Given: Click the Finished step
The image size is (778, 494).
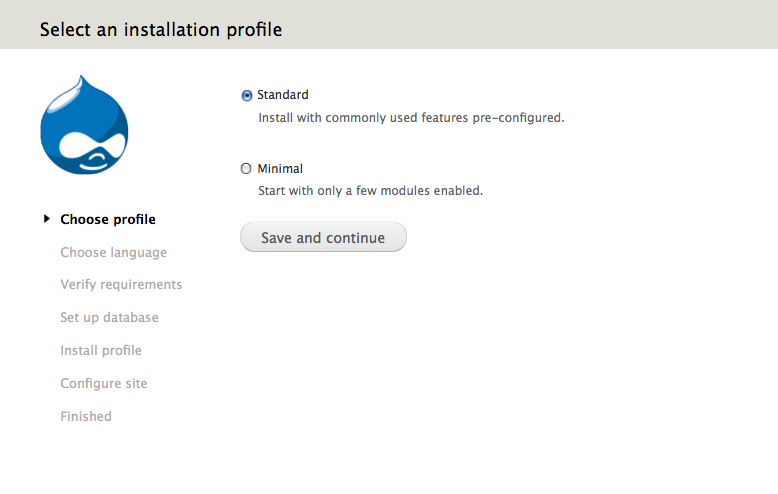Looking at the screenshot, I should [x=86, y=416].
